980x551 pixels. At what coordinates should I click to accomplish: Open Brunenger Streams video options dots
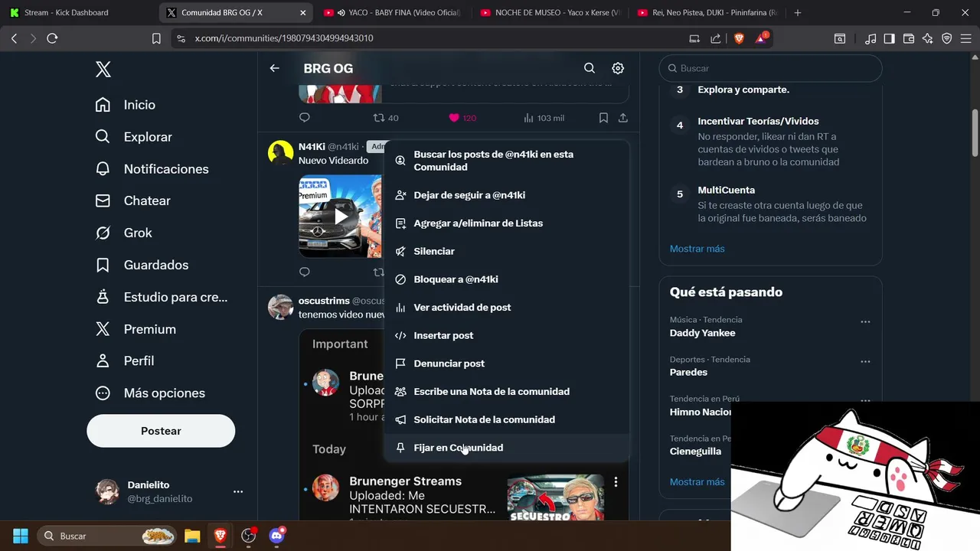click(616, 482)
